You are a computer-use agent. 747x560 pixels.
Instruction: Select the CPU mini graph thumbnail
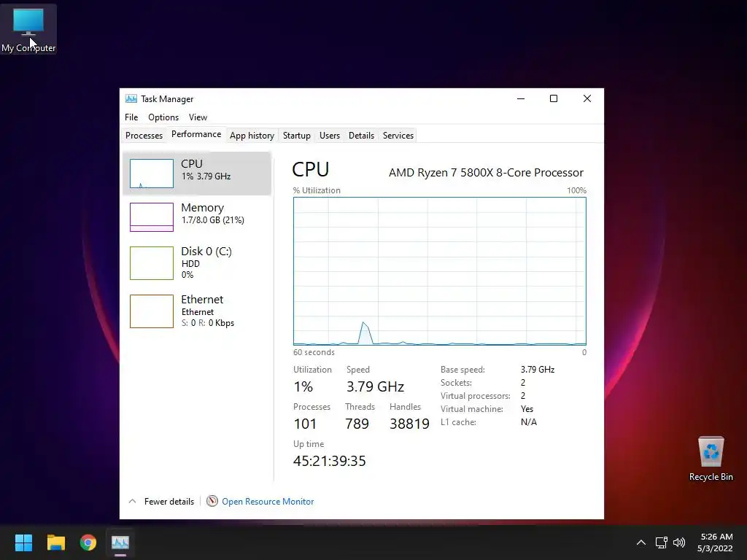[x=152, y=174]
